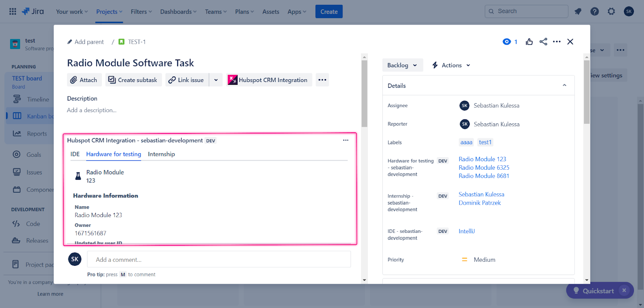Switch to the Internship tab
Image resolution: width=644 pixels, height=308 pixels.
161,154
